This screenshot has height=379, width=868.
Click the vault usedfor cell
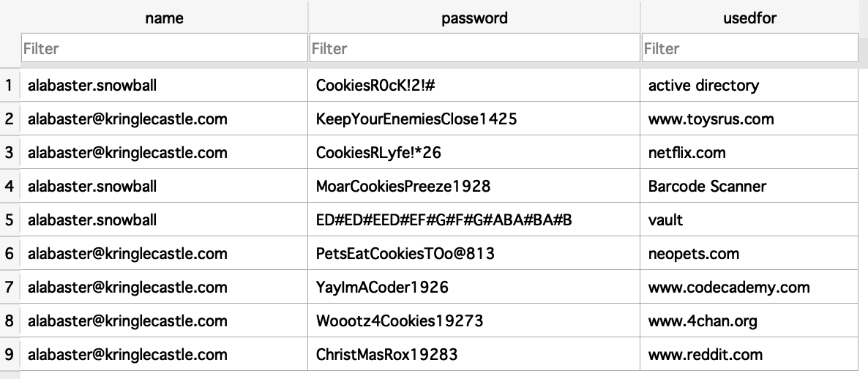coord(749,219)
